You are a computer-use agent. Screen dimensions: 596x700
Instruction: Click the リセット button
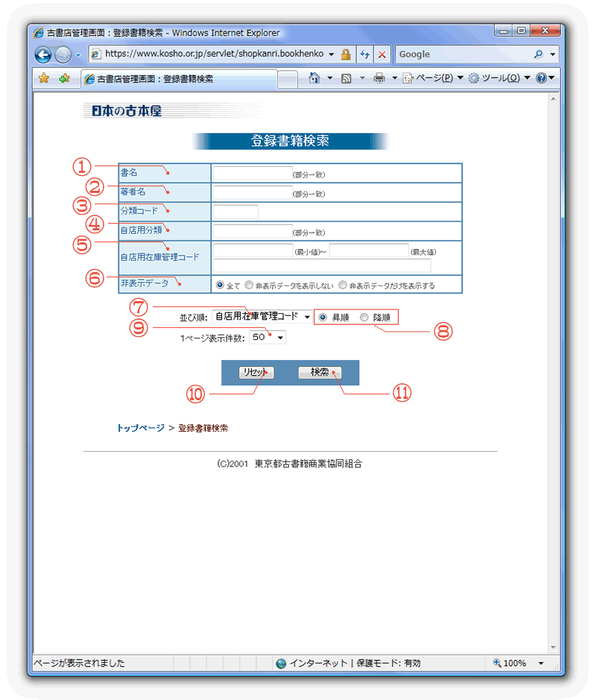tap(256, 372)
